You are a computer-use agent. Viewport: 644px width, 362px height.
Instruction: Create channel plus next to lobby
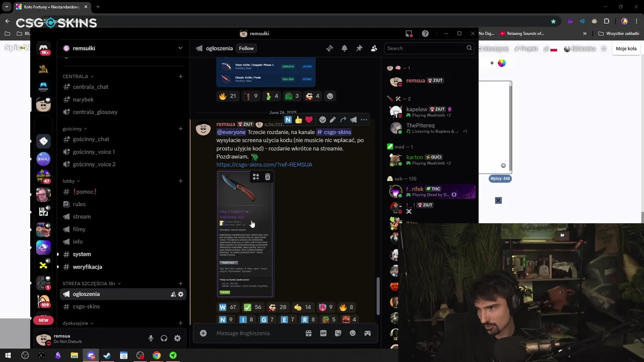click(x=181, y=181)
